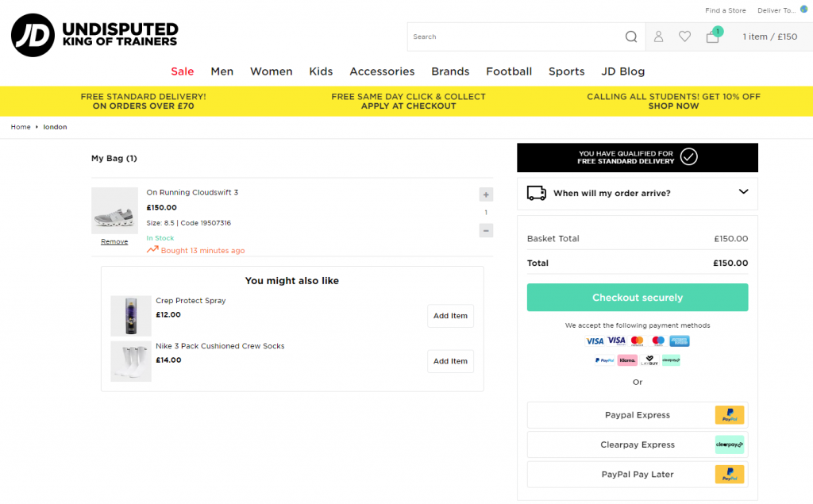813x504 pixels.
Task: Click the Clearpay icon beside Clearpay Express
Action: point(730,444)
